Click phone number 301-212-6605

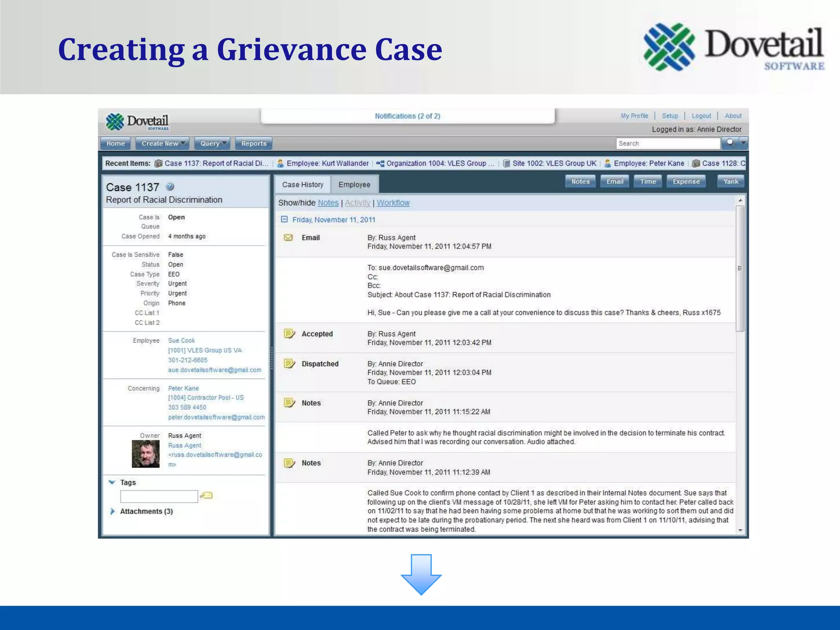coord(188,360)
